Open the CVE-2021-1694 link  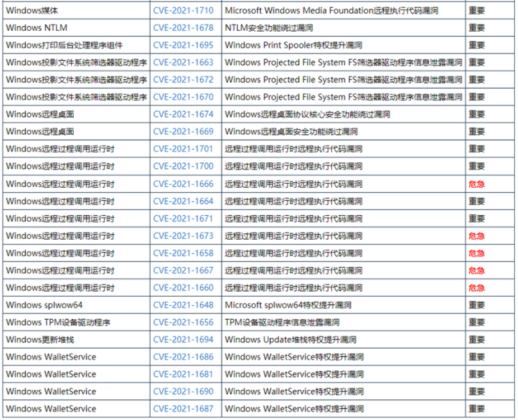[x=184, y=339]
